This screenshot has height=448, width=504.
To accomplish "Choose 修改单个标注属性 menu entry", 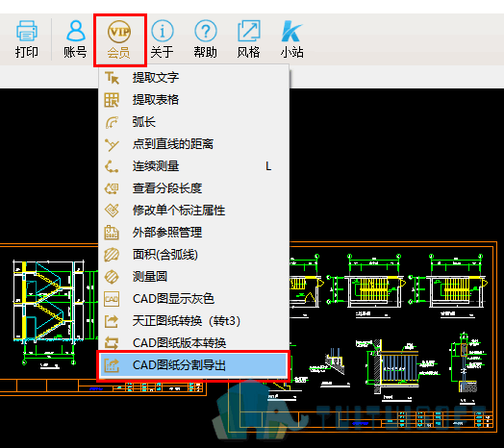I will pyautogui.click(x=194, y=211).
